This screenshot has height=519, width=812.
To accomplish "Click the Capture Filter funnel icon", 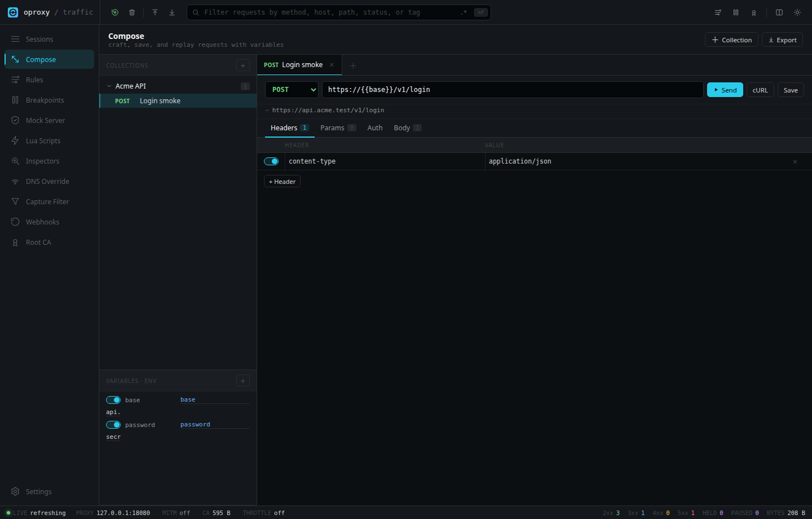I will (x=15, y=201).
